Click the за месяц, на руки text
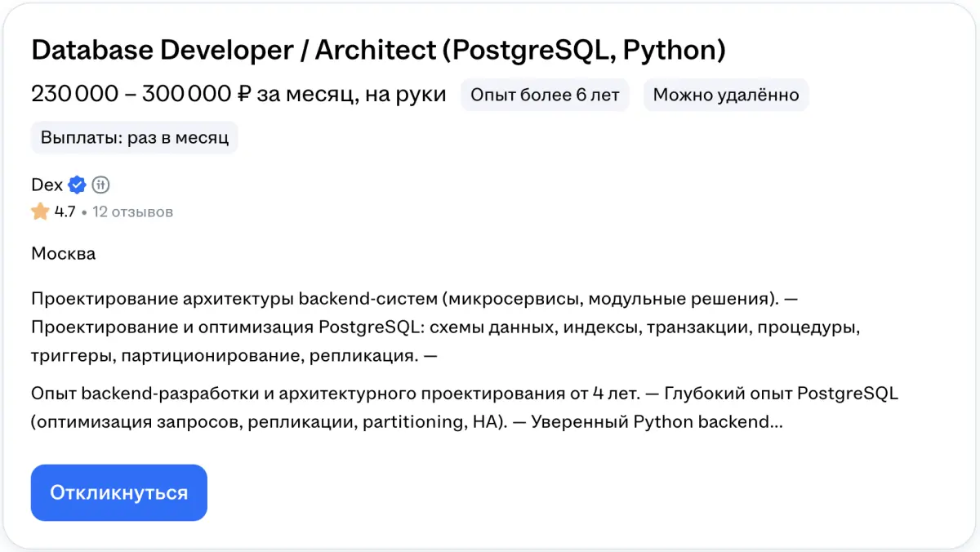The width and height of the screenshot is (980, 552). (x=351, y=95)
